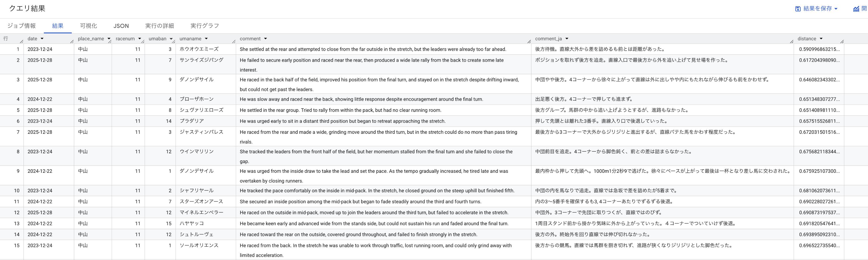The height and width of the screenshot is (260, 868).
Task: Click distance value 0.617204398090...
Action: click(x=819, y=60)
